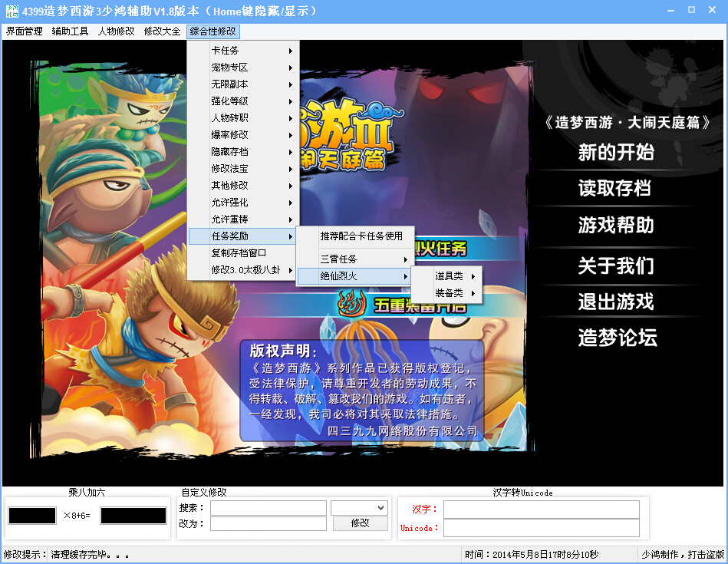Expand the 其他修改 submenu

[242, 186]
